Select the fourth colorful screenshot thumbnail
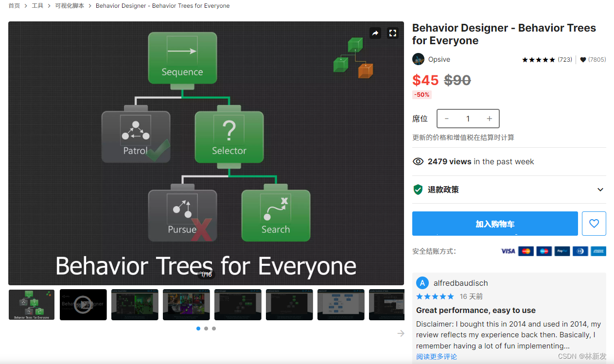This screenshot has width=614, height=364. pos(186,305)
